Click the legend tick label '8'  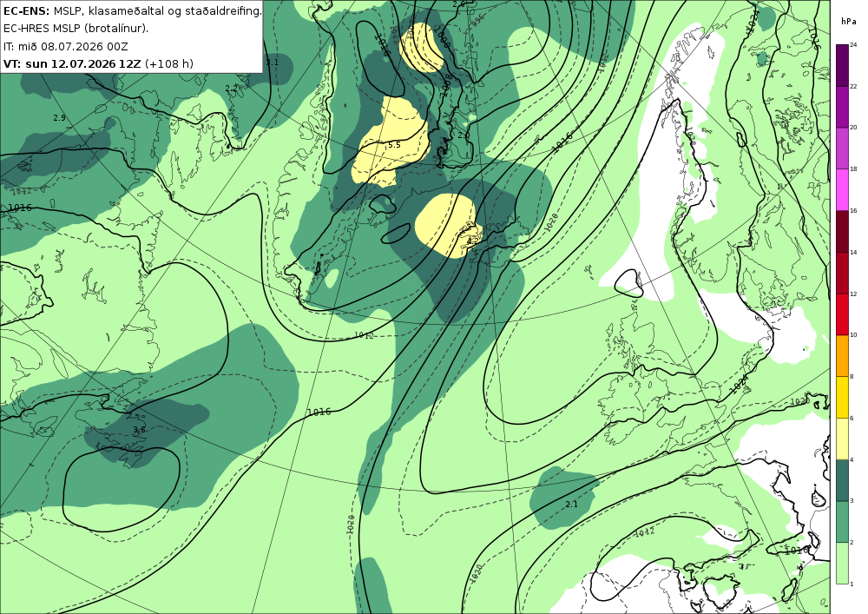click(x=852, y=377)
